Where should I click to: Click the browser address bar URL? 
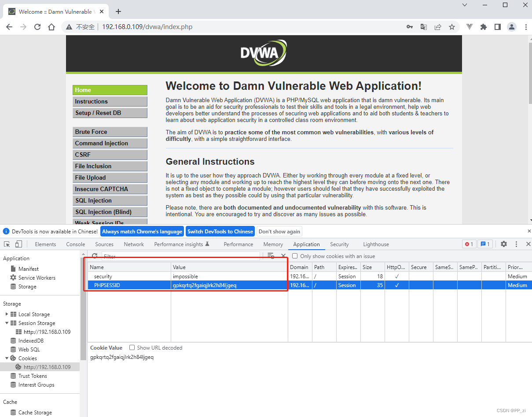coord(147,27)
